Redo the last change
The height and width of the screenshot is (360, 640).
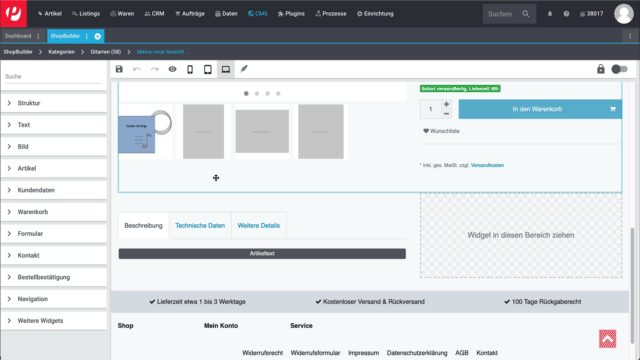coord(155,69)
